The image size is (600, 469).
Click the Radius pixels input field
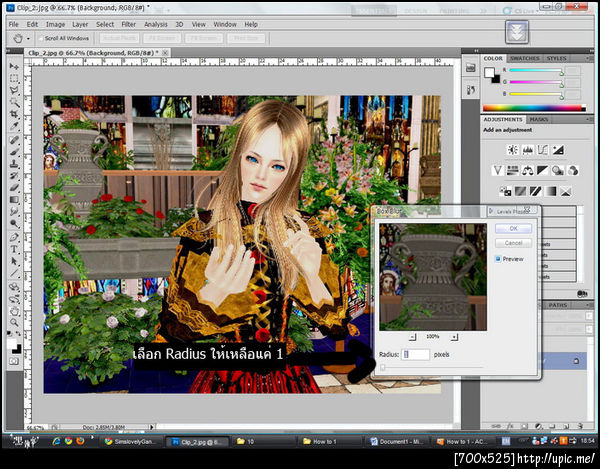point(415,355)
